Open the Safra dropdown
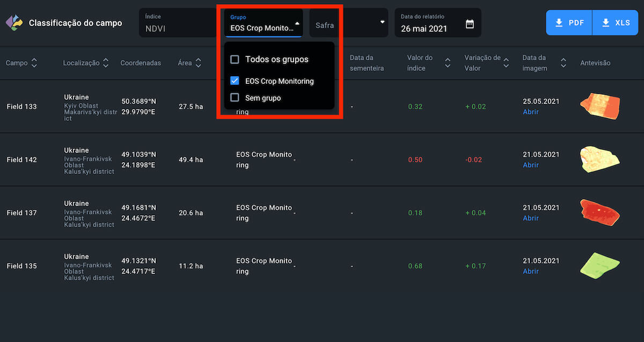The width and height of the screenshot is (644, 342). [x=348, y=23]
